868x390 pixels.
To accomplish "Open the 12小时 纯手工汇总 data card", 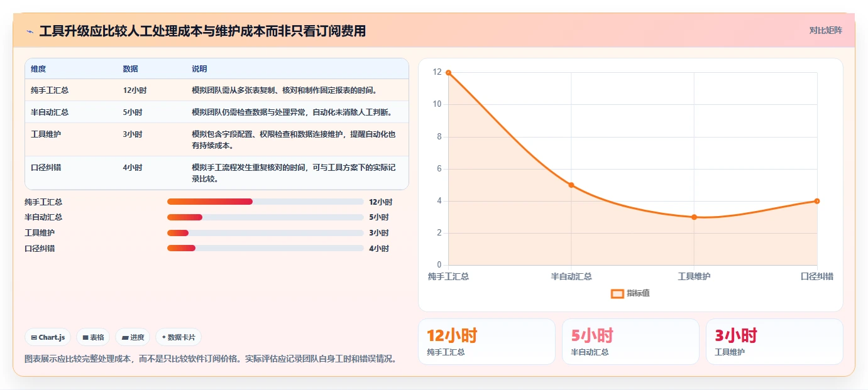I will click(486, 342).
